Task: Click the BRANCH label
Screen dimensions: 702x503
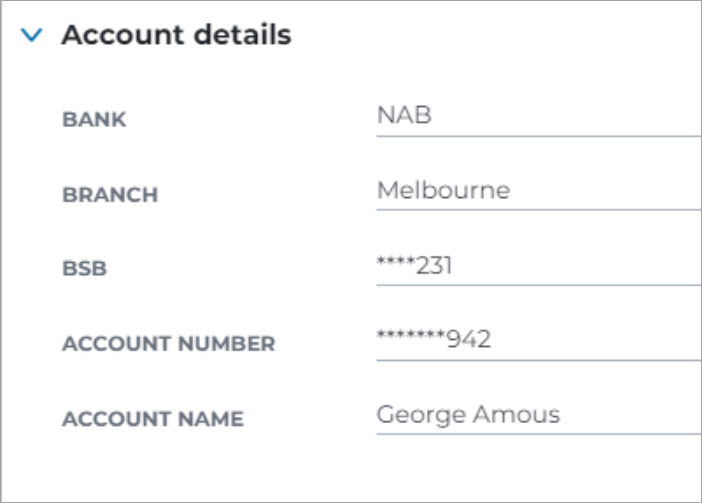Action: click(x=110, y=195)
